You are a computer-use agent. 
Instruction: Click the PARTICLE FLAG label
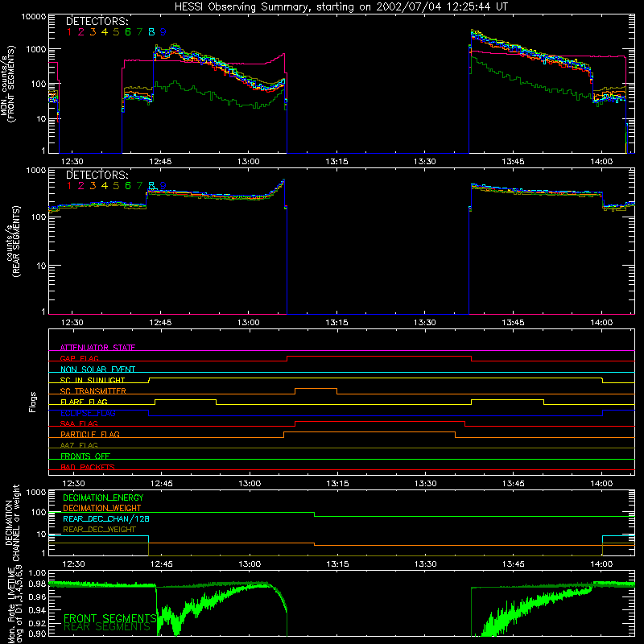(x=90, y=434)
